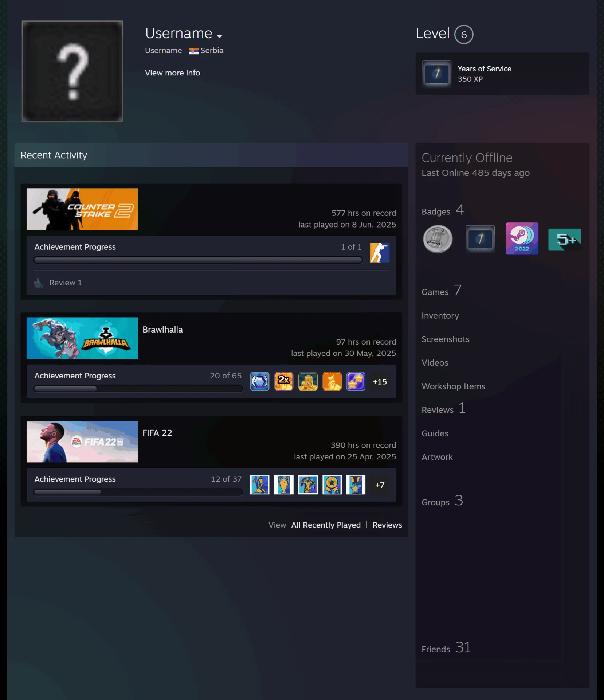Open the Badges 4 section link
Screen dimensions: 604x700
pos(443,210)
